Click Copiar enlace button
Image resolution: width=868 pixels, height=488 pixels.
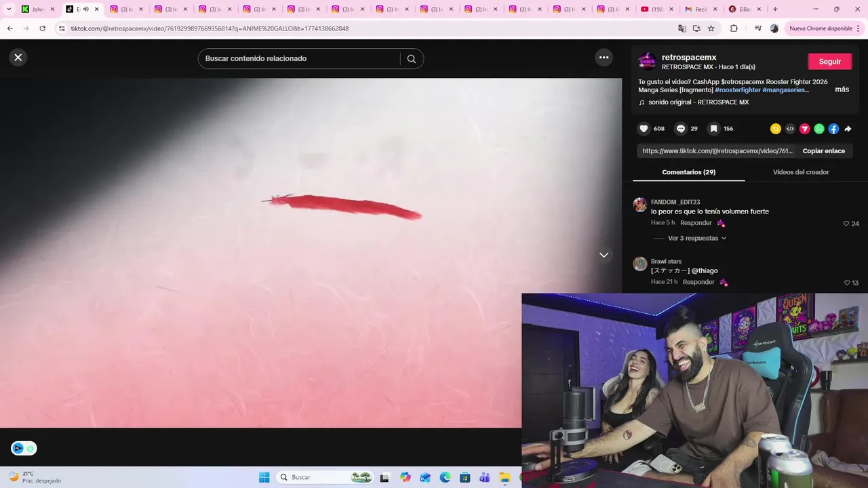coord(823,151)
